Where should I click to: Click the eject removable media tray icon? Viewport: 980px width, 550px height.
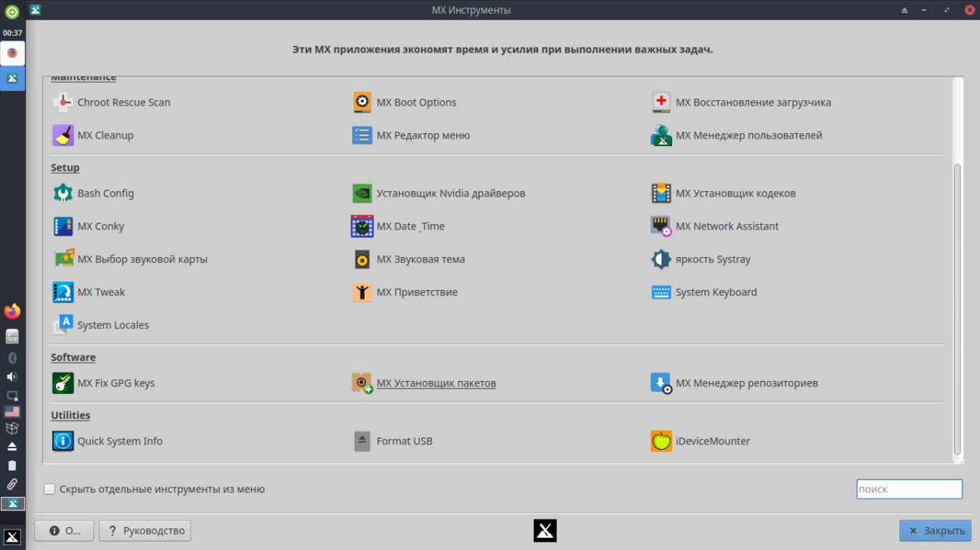(x=12, y=446)
